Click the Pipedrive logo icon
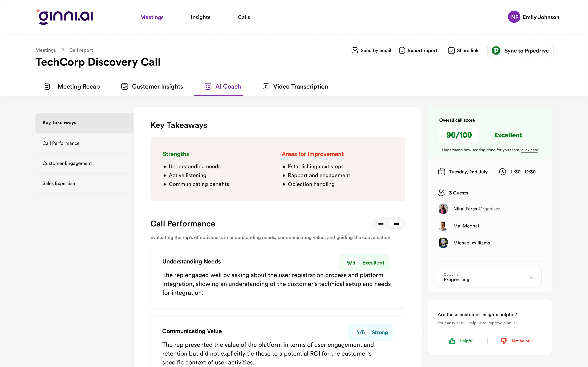This screenshot has width=588, height=367. [x=496, y=50]
